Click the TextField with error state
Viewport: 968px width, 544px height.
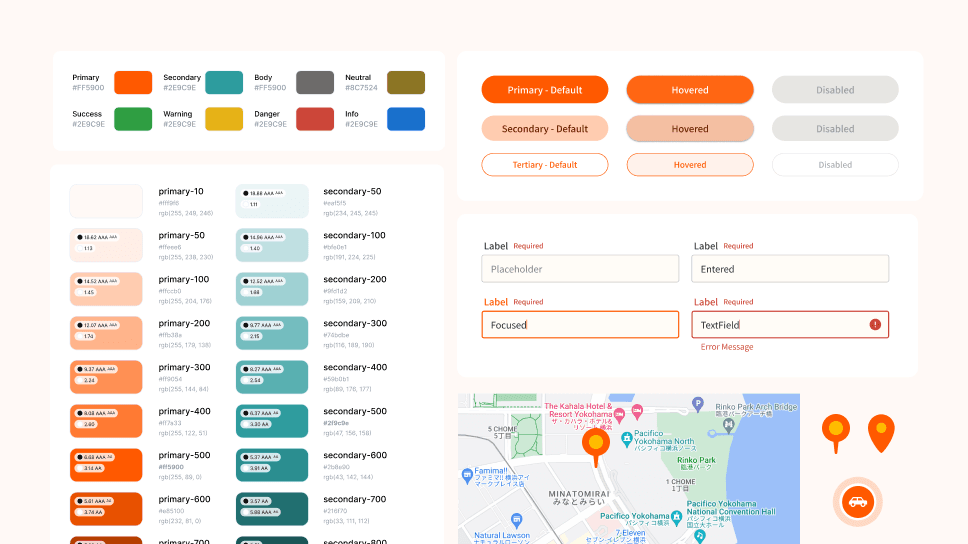(x=790, y=325)
